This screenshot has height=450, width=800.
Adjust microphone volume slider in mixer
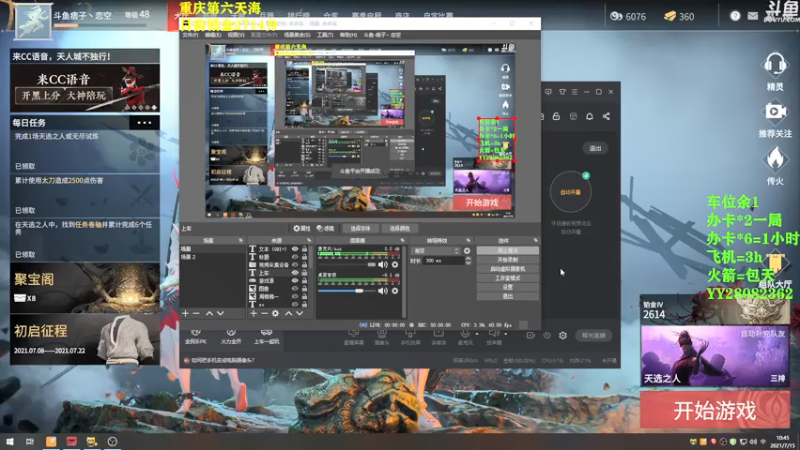(372, 265)
